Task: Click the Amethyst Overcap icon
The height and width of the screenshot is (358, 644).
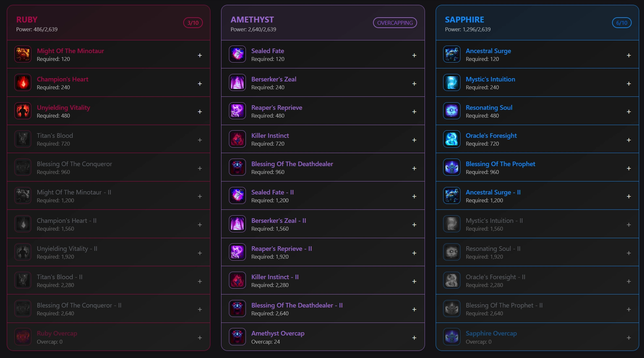Action: click(x=237, y=337)
